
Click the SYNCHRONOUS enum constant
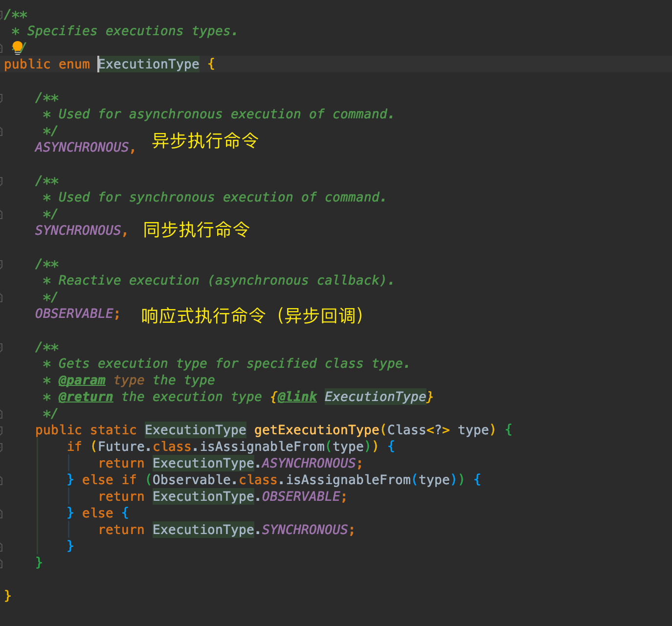78,230
